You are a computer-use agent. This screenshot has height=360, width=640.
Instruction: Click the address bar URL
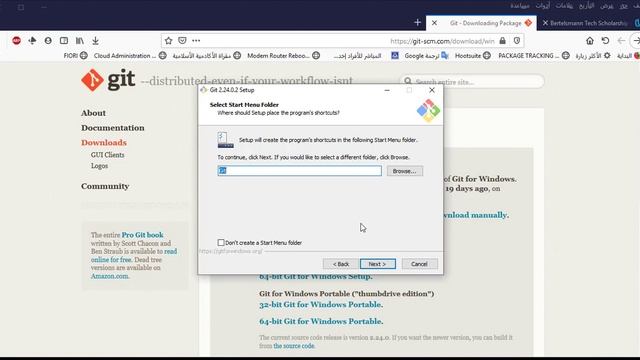click(442, 41)
